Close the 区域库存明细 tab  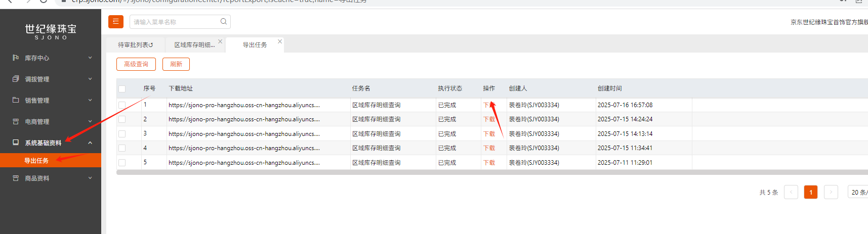(220, 41)
